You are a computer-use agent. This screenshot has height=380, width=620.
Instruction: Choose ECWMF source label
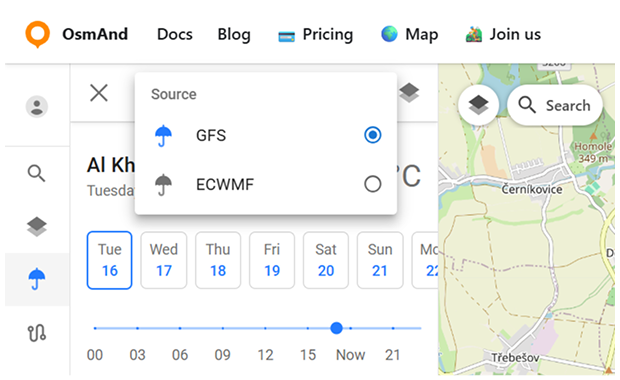pyautogui.click(x=225, y=185)
